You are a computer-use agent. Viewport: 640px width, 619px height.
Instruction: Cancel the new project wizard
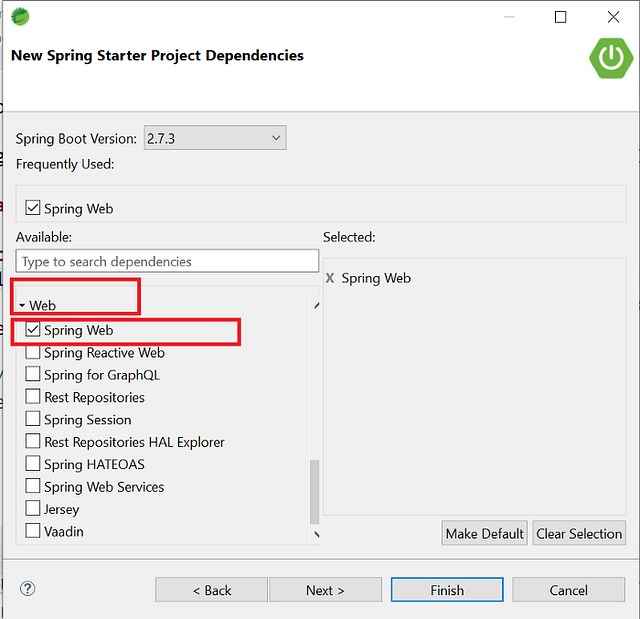pyautogui.click(x=569, y=590)
